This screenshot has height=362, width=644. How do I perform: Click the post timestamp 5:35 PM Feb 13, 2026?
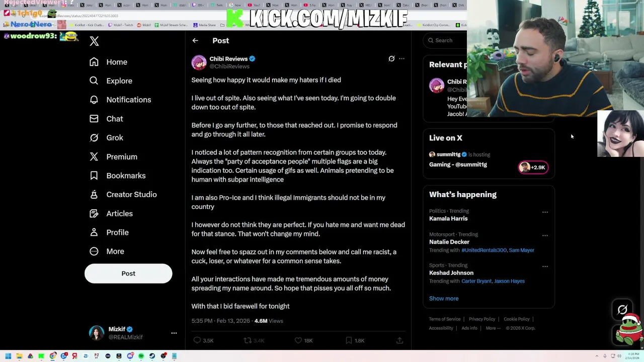(220, 321)
